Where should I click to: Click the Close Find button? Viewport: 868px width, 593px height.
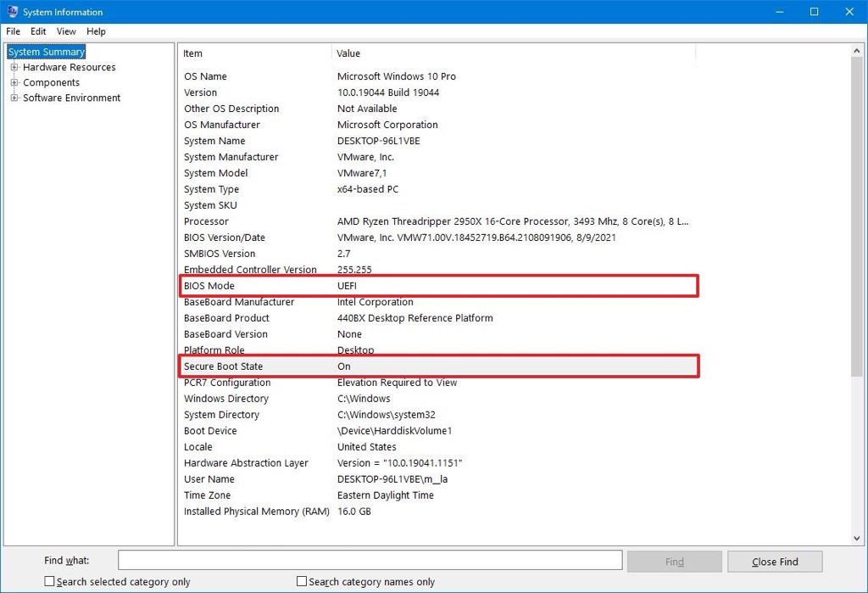click(775, 561)
